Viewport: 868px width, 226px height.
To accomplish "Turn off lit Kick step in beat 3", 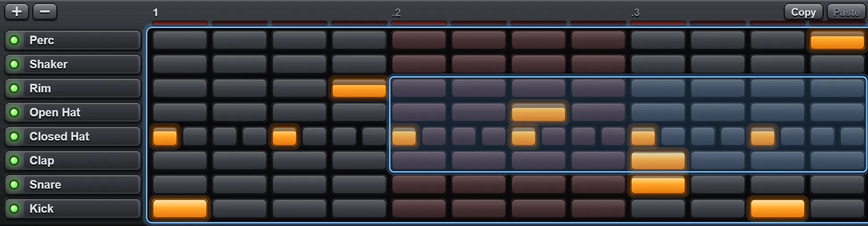I will click(x=777, y=209).
